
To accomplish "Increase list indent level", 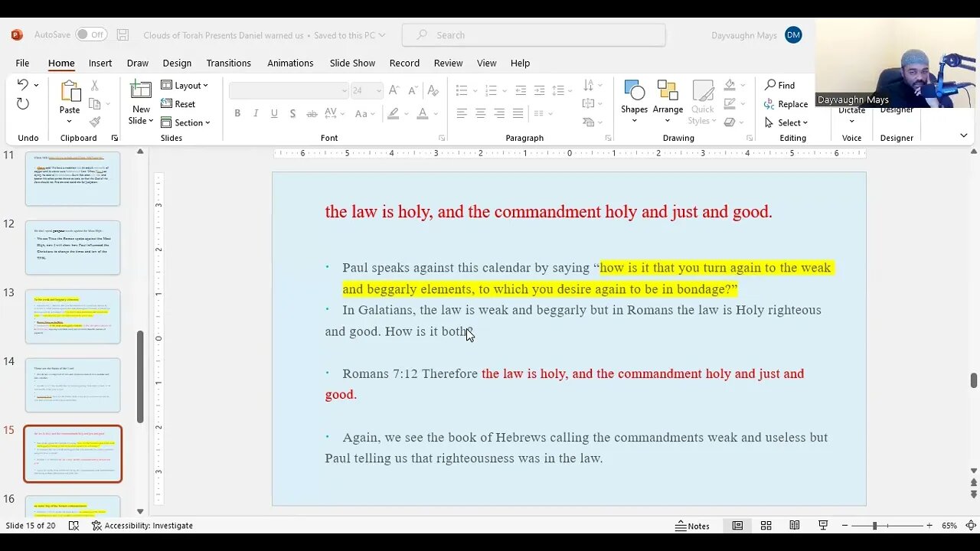I will click(x=539, y=90).
